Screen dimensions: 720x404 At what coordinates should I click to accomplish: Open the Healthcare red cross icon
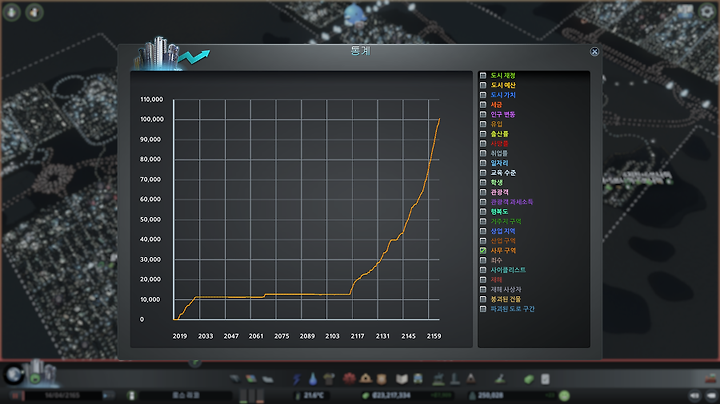[349, 379]
